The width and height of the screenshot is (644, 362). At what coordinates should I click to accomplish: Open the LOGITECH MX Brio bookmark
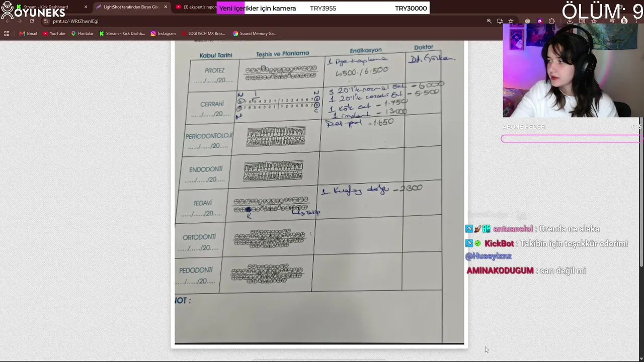pyautogui.click(x=203, y=34)
